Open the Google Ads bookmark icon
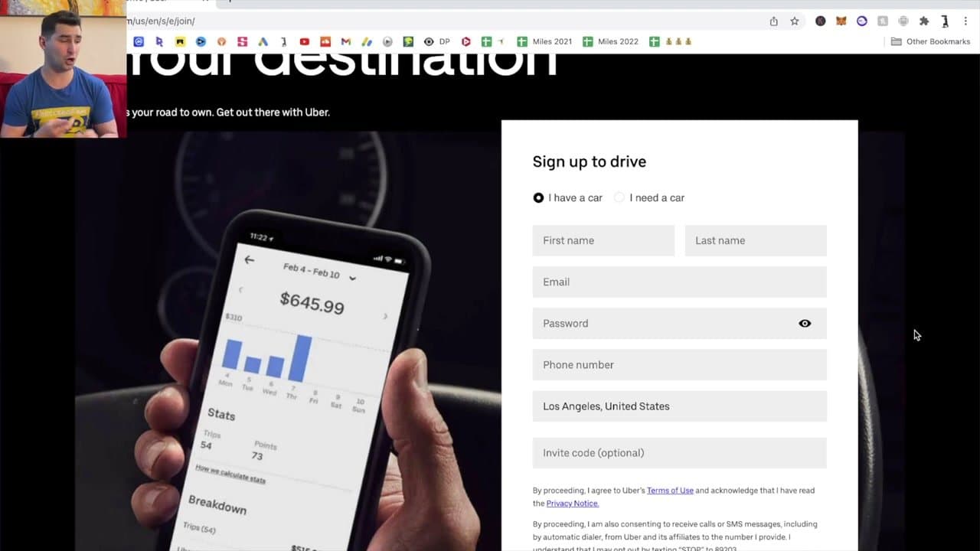The image size is (980, 551). [x=263, y=41]
